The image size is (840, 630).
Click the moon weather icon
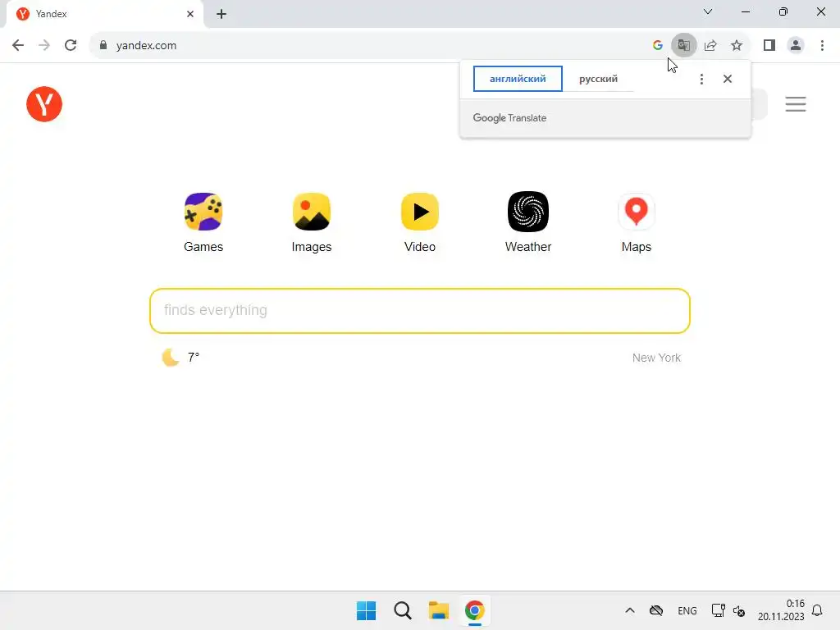(x=171, y=358)
